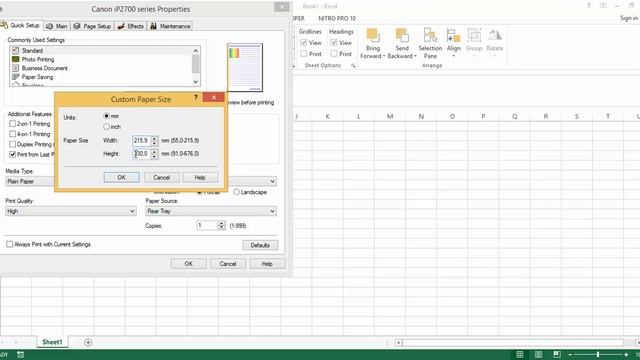Image resolution: width=640 pixels, height=360 pixels.
Task: Enable 4-on-1 Printing checkbox
Action: pyautogui.click(x=13, y=134)
